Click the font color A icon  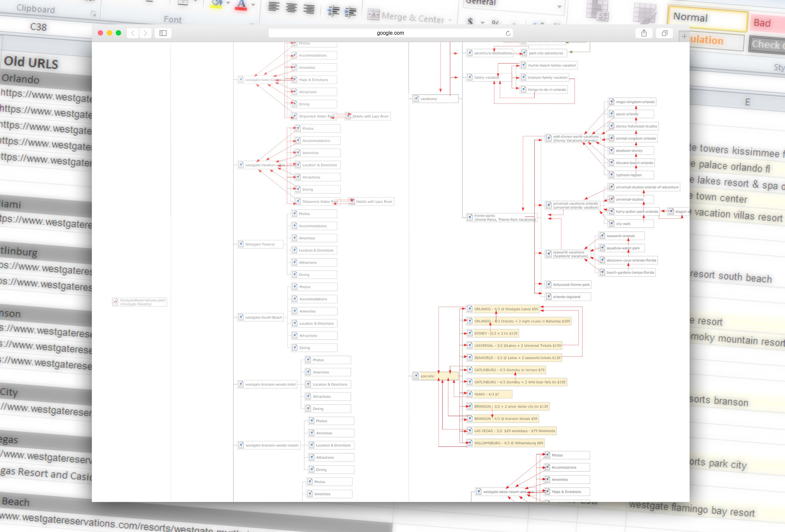click(x=241, y=5)
